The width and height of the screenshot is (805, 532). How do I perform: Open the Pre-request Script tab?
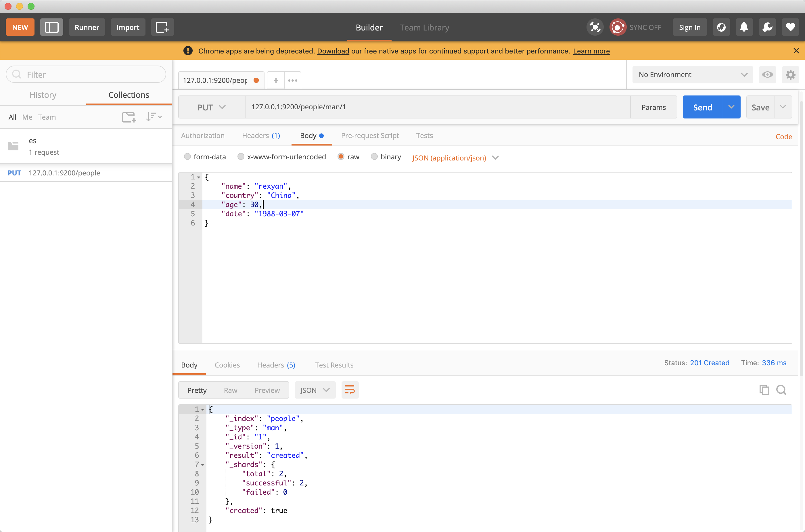click(370, 136)
